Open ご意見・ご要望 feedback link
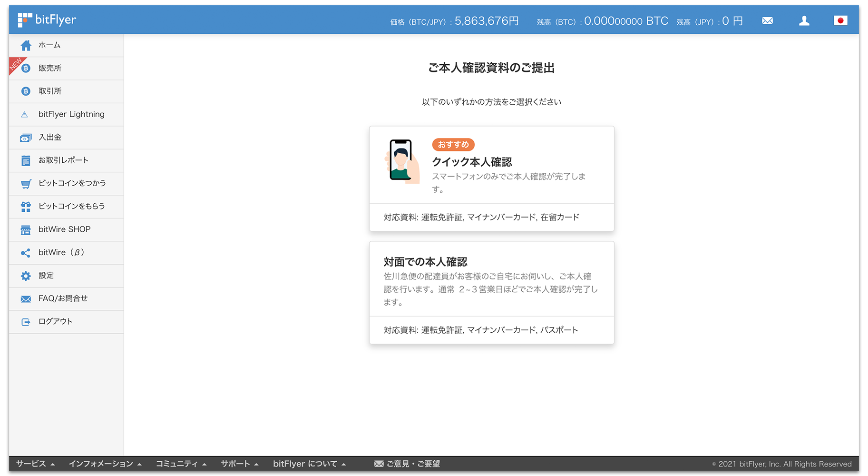This screenshot has height=476, width=868. 407,463
